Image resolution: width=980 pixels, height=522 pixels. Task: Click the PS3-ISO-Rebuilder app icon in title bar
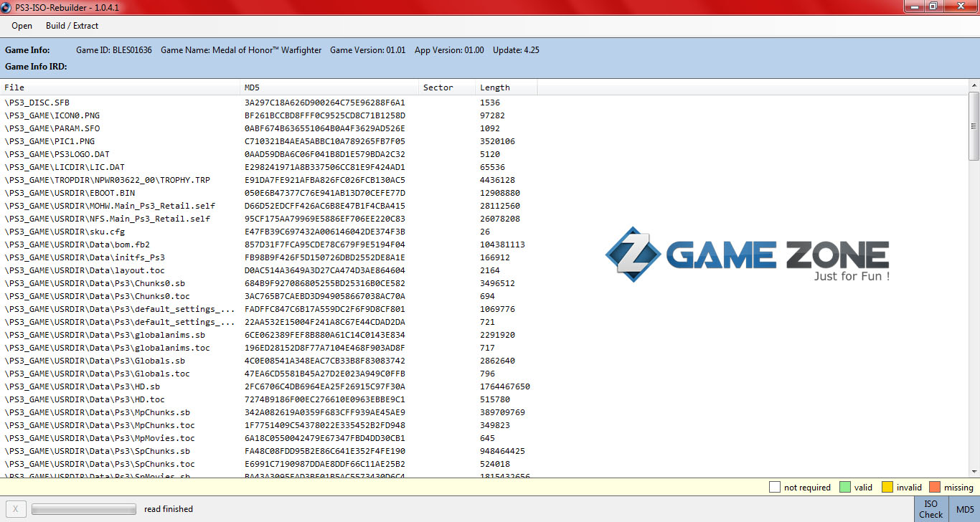(6, 6)
